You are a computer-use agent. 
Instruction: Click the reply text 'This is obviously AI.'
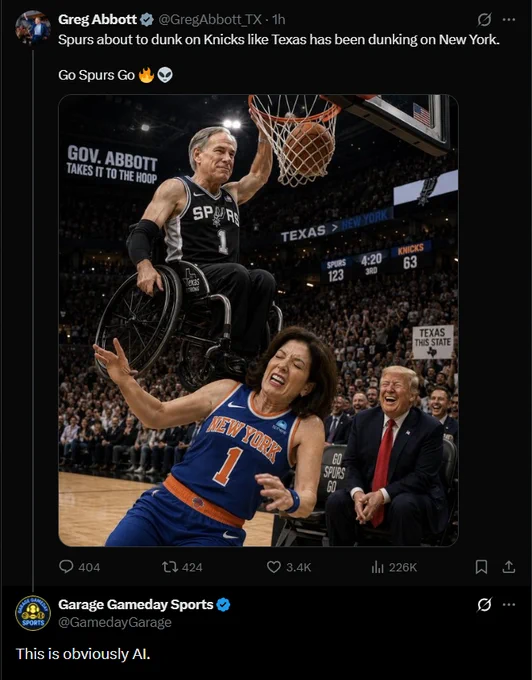click(x=83, y=654)
